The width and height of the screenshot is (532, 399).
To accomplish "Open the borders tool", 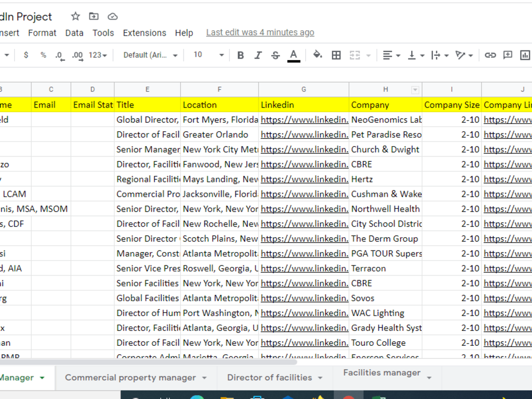I will [x=336, y=55].
